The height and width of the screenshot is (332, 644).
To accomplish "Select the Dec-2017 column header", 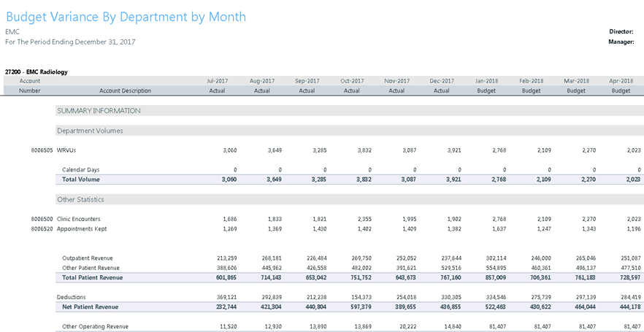I will (441, 81).
